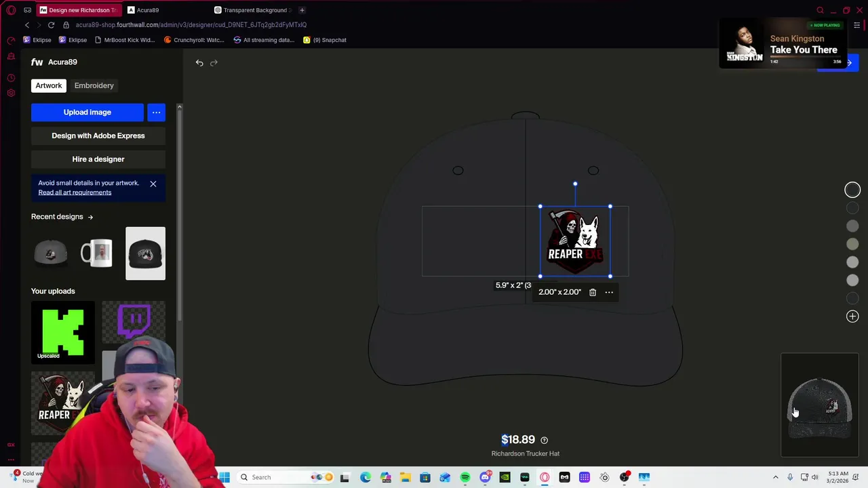The image size is (868, 488).
Task: Open the taskbar clock and date
Action: [x=837, y=477]
